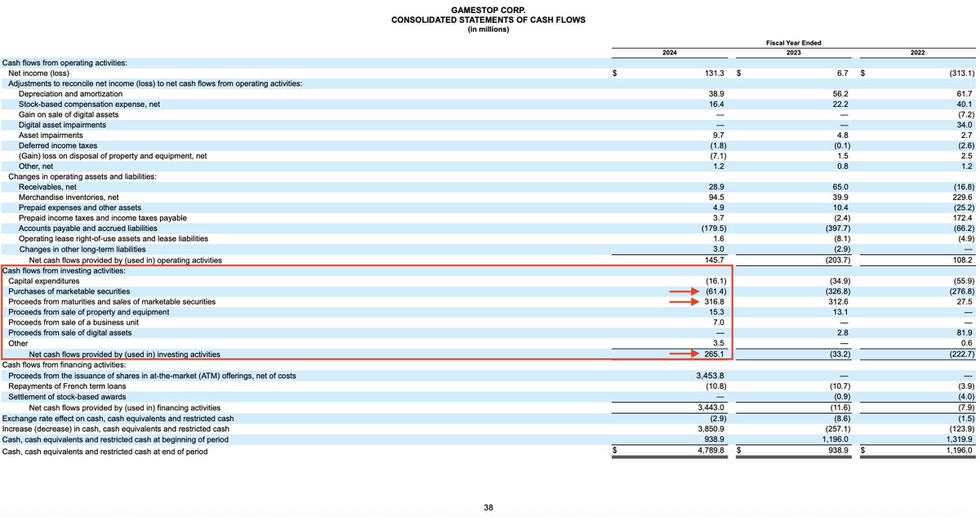This screenshot has height=517, width=980.
Task: Click the (326.8) securities purchases value
Action: coord(836,291)
